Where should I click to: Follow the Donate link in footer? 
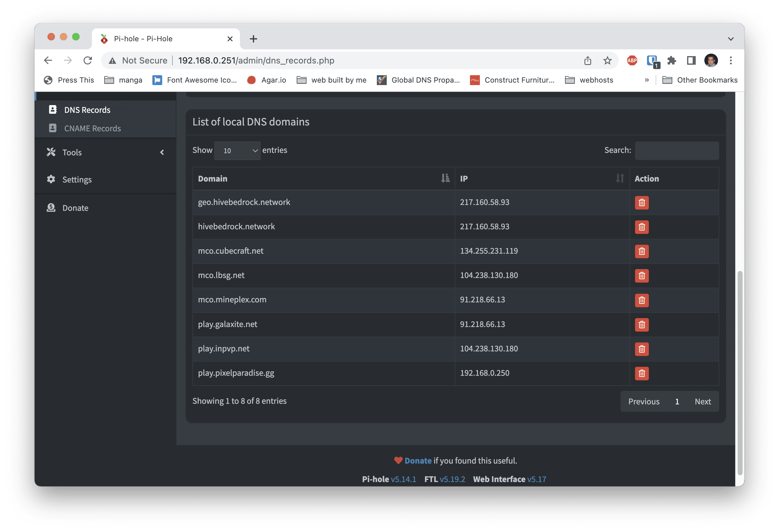tap(418, 460)
